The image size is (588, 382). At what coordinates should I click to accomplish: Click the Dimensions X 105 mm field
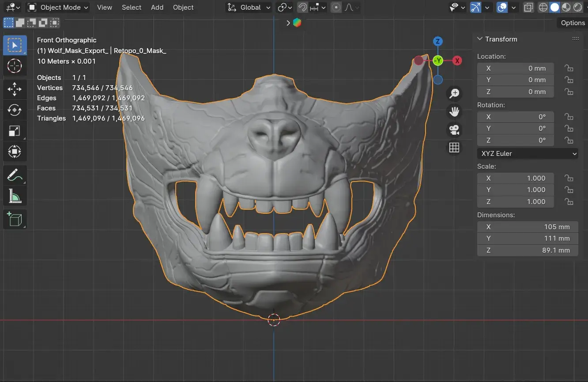pos(528,227)
